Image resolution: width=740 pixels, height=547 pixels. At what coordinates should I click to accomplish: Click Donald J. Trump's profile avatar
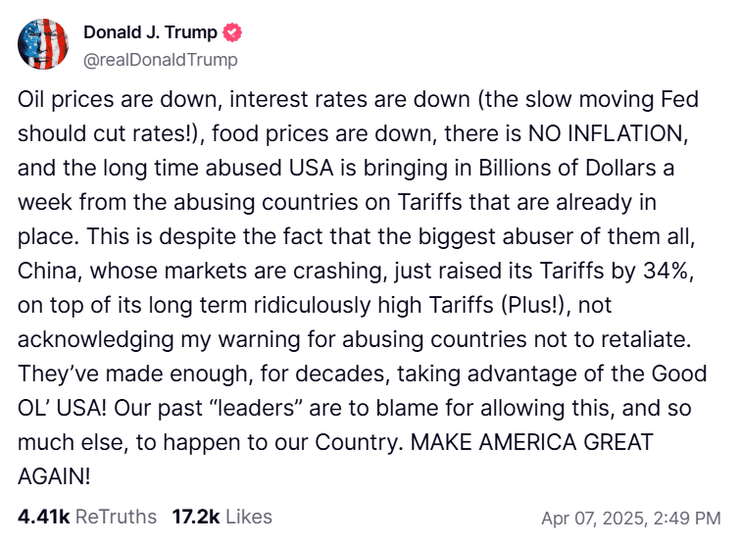pos(43,45)
